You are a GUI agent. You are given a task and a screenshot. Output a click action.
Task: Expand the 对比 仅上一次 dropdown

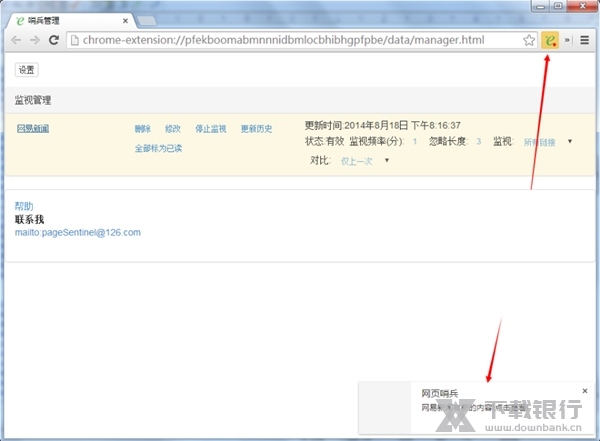tap(386, 160)
